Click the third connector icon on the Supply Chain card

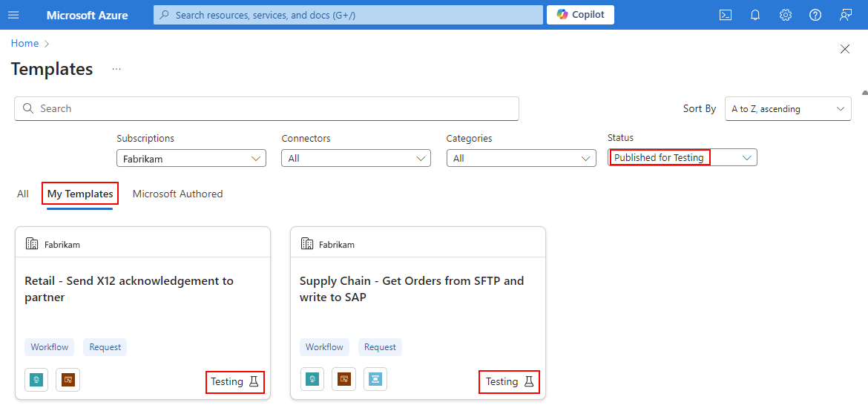tap(375, 380)
